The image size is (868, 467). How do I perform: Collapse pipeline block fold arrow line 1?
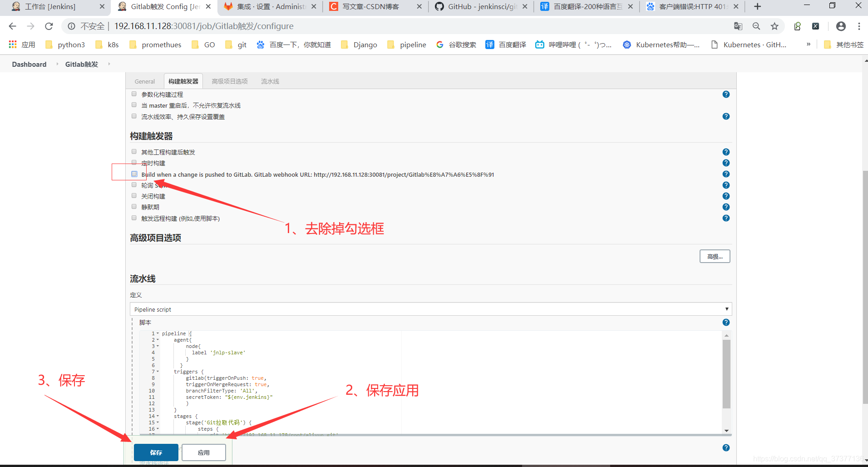158,333
